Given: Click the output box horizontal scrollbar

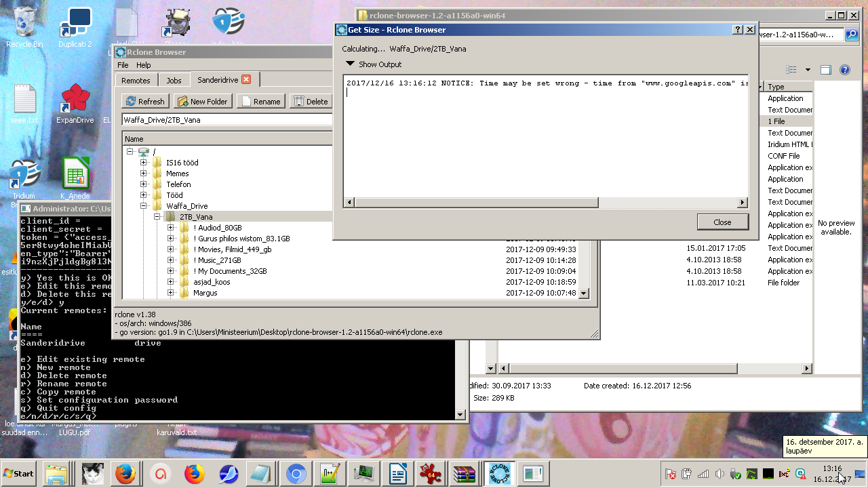Looking at the screenshot, I should click(x=477, y=203).
